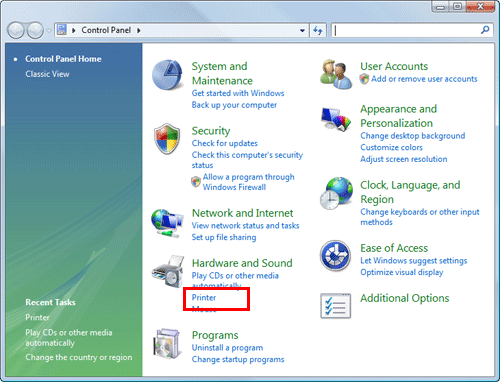Click Play CDs or other media in Recent Tasks
This screenshot has height=382, width=500.
tap(69, 338)
